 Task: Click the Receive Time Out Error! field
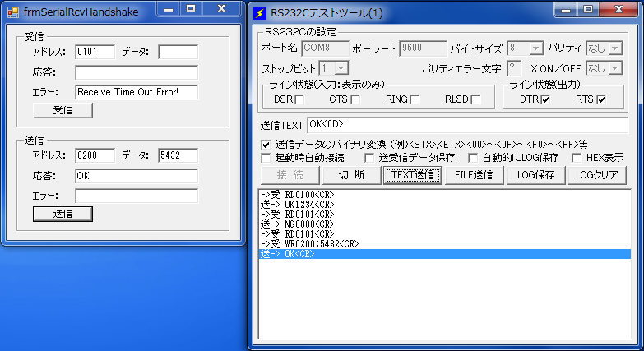tap(137, 92)
